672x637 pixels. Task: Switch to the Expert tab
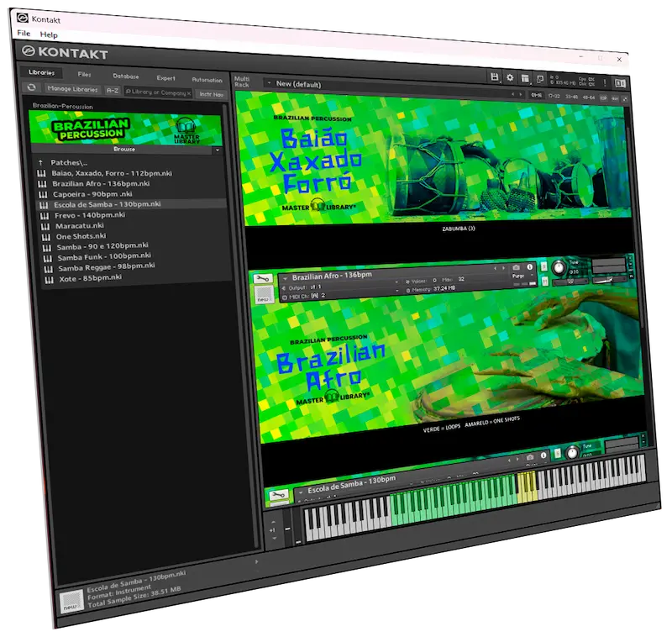pyautogui.click(x=165, y=78)
